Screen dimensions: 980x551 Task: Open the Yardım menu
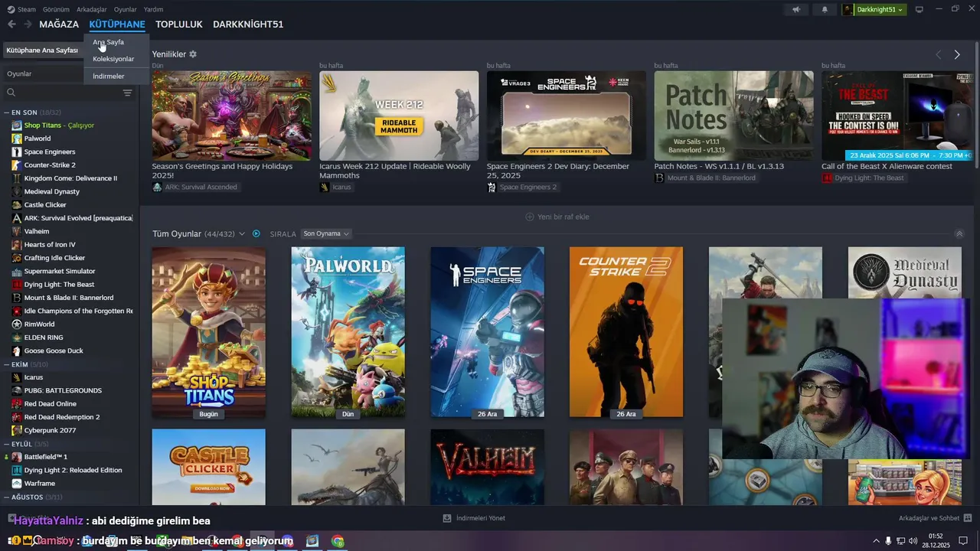click(153, 9)
